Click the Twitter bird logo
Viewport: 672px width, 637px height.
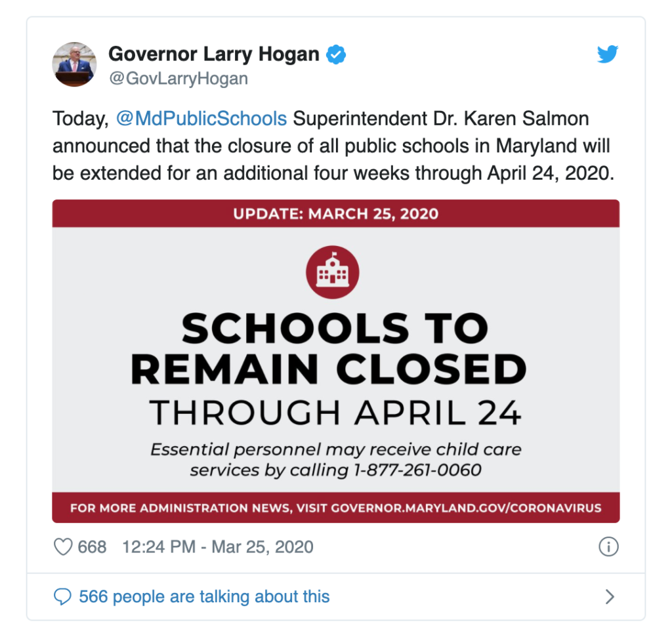608,54
